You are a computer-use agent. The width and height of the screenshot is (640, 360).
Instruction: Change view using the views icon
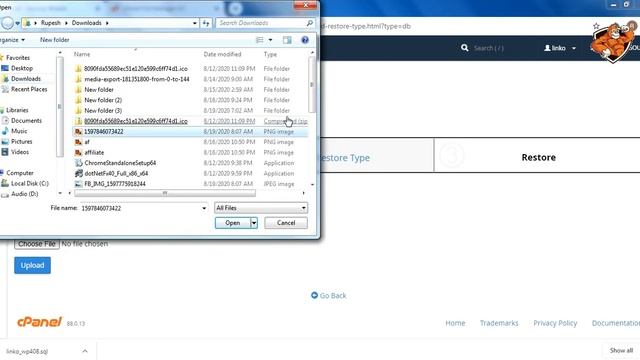tap(260, 40)
